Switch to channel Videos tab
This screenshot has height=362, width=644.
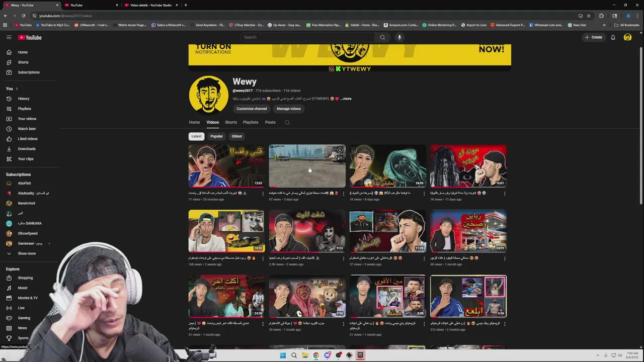coord(213,122)
